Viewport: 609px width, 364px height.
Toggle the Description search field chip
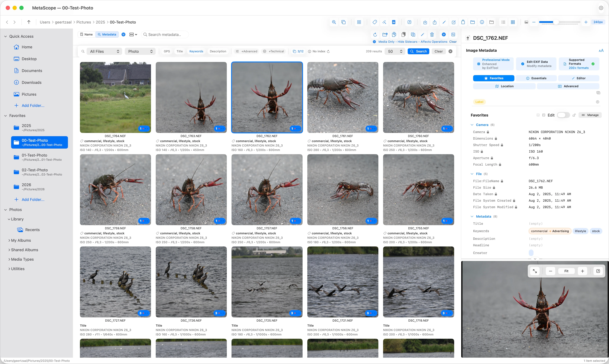[x=218, y=51]
